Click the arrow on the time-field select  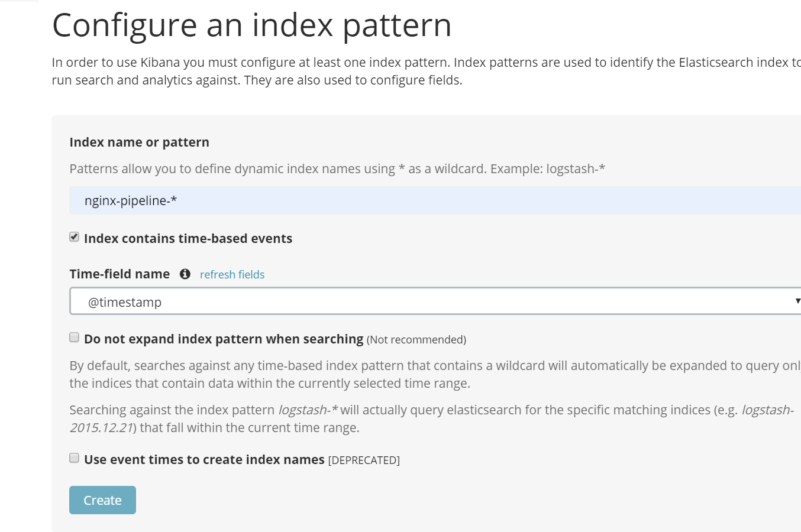[797, 301]
